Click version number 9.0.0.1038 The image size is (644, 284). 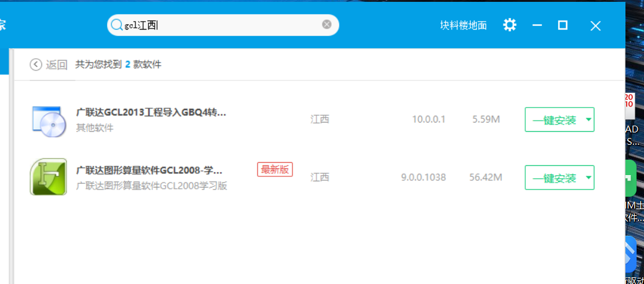(423, 178)
